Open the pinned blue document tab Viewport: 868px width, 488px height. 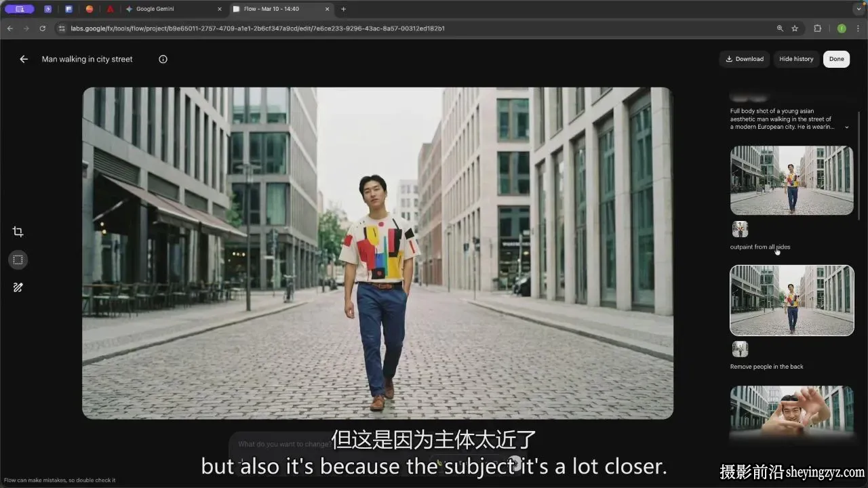pyautogui.click(x=68, y=9)
